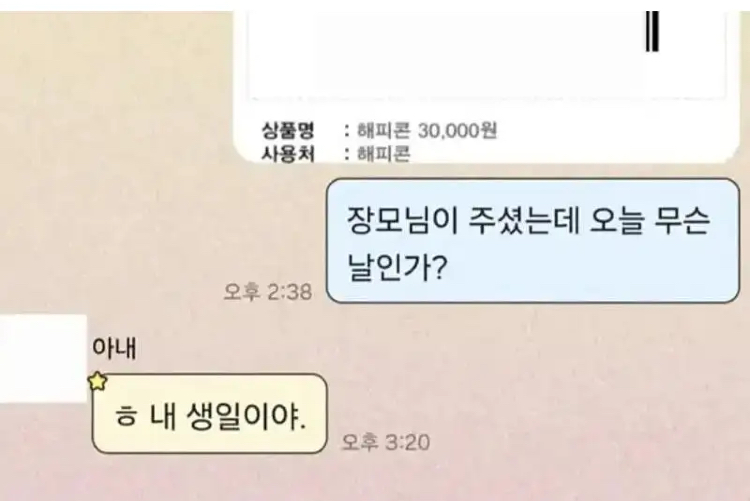Click the 오후 2:38 timestamp
750x501 pixels.
[x=268, y=291]
